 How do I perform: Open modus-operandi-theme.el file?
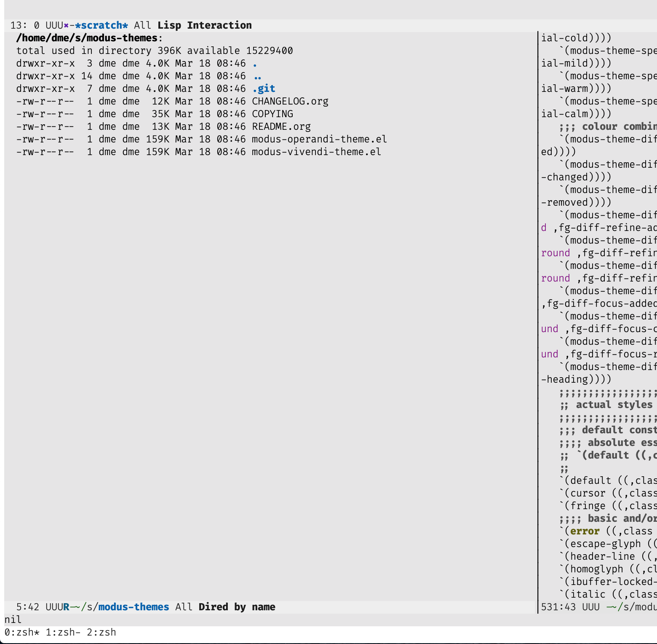[319, 139]
